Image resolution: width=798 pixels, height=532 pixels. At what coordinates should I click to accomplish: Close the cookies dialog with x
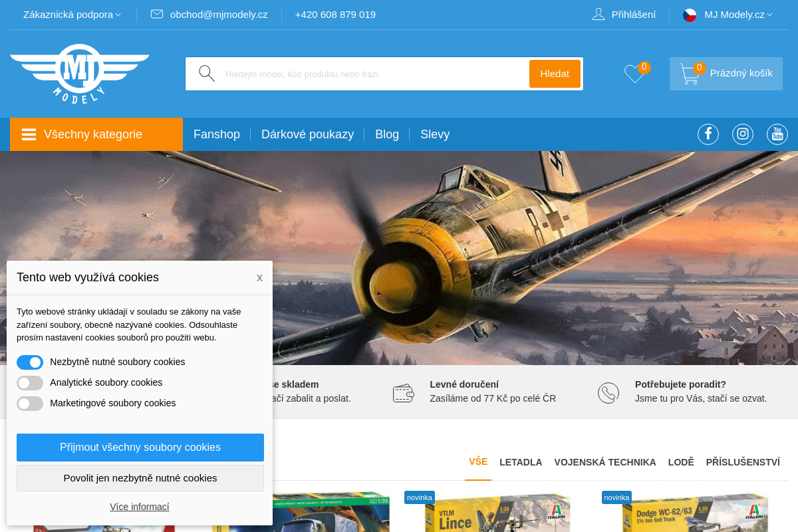(x=259, y=278)
